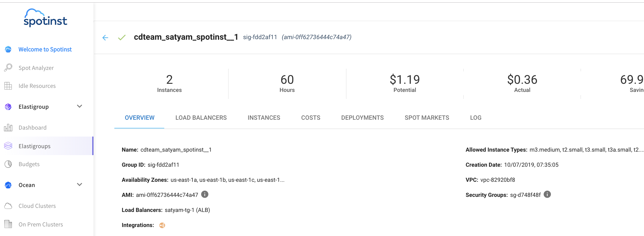
Task: Click the Elastigroups layers icon
Action: tap(8, 146)
